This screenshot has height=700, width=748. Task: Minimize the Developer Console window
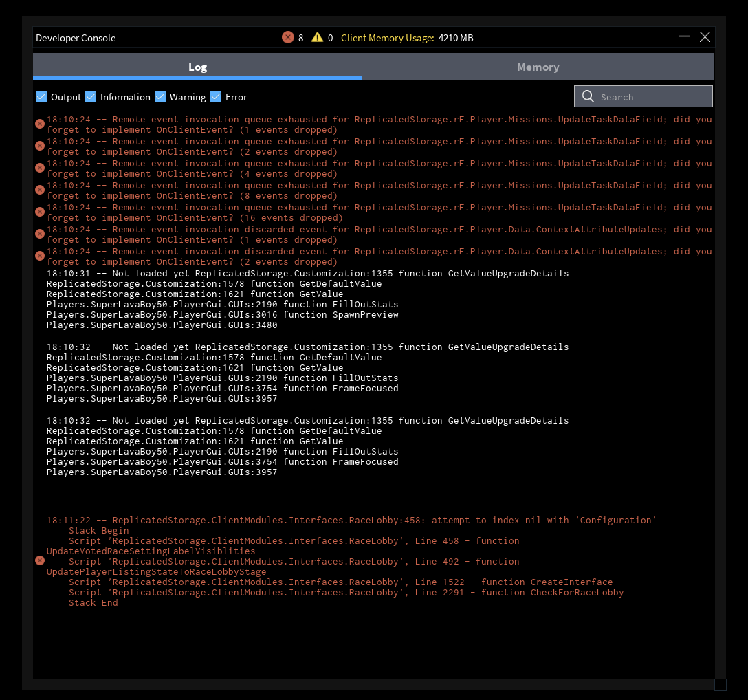(684, 37)
